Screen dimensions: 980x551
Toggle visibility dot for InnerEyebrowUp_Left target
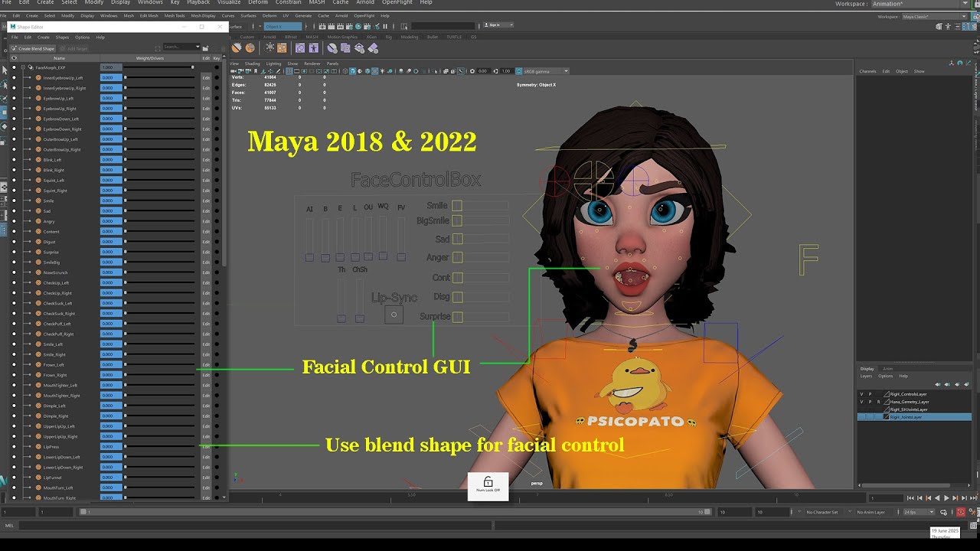tap(13, 78)
